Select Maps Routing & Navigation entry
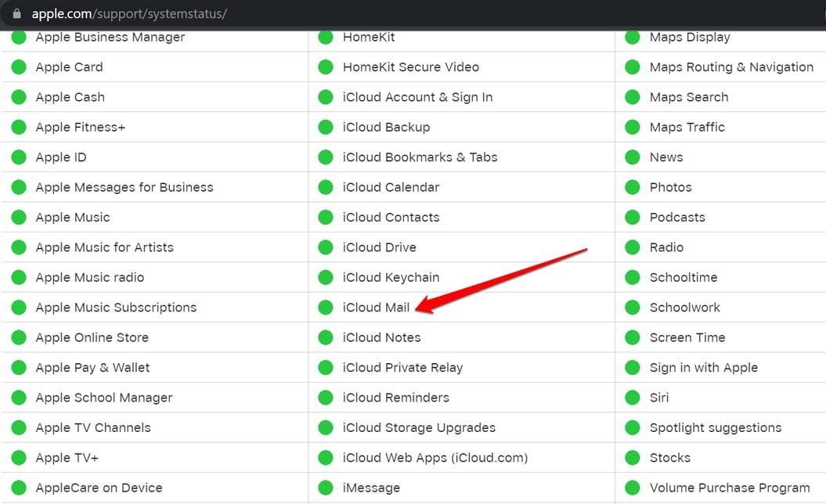 point(731,67)
